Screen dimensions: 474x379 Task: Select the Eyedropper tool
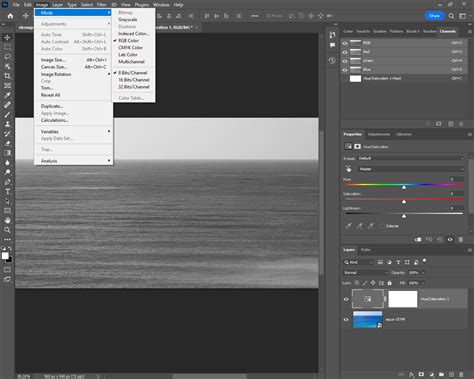point(7,95)
